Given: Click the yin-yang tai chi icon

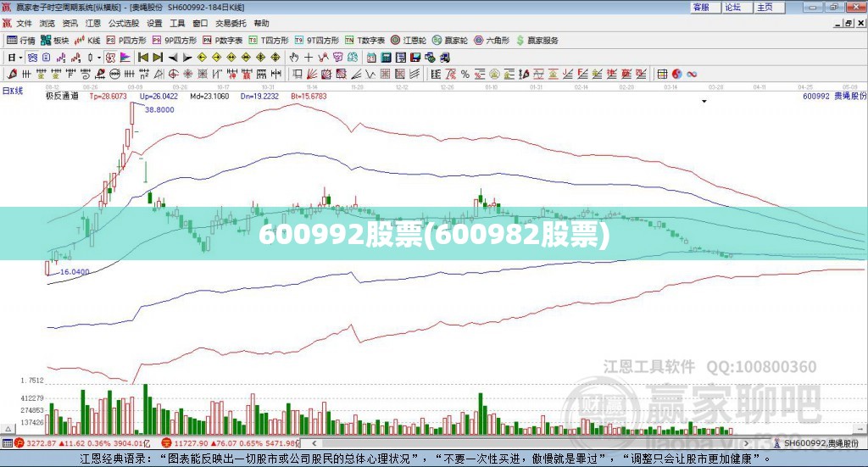Looking at the screenshot, I should [677, 74].
